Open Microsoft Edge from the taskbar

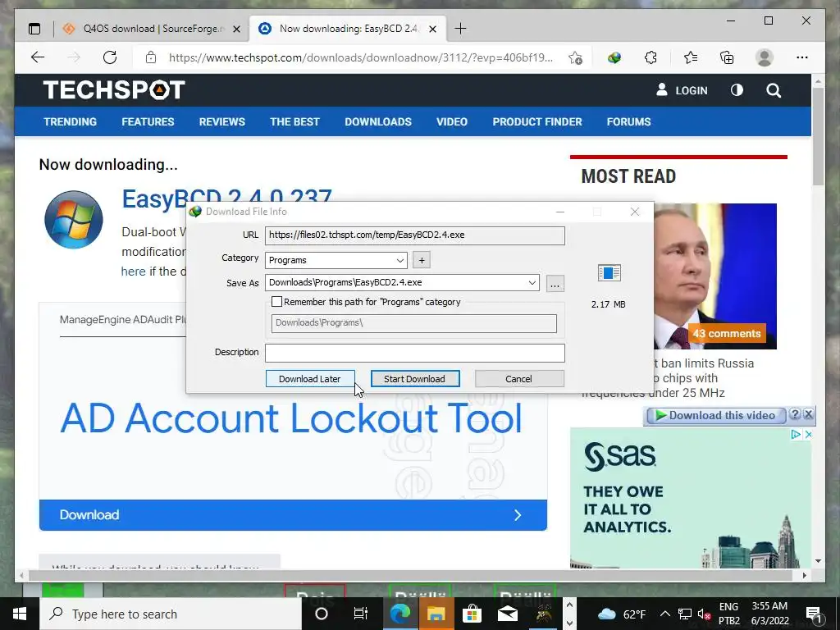click(400, 614)
